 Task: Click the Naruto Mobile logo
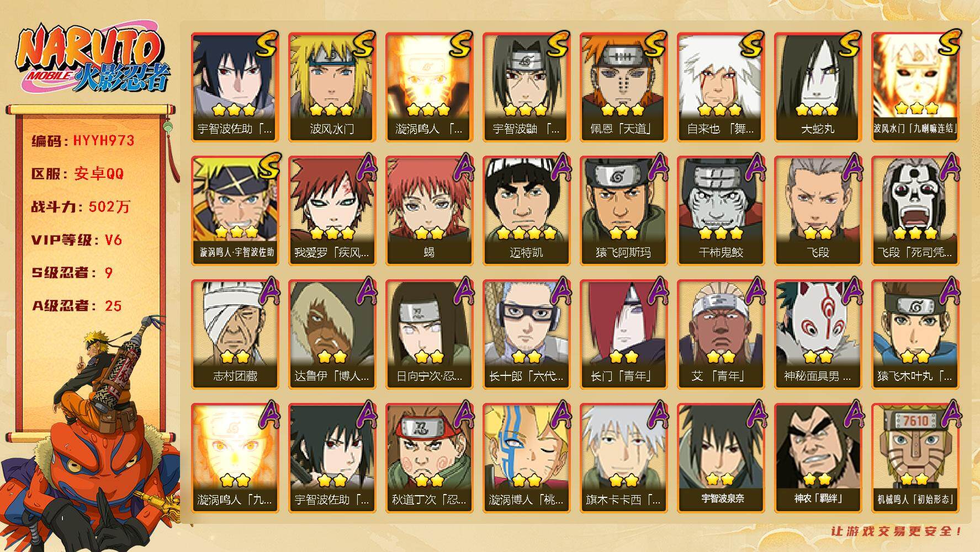(93, 60)
